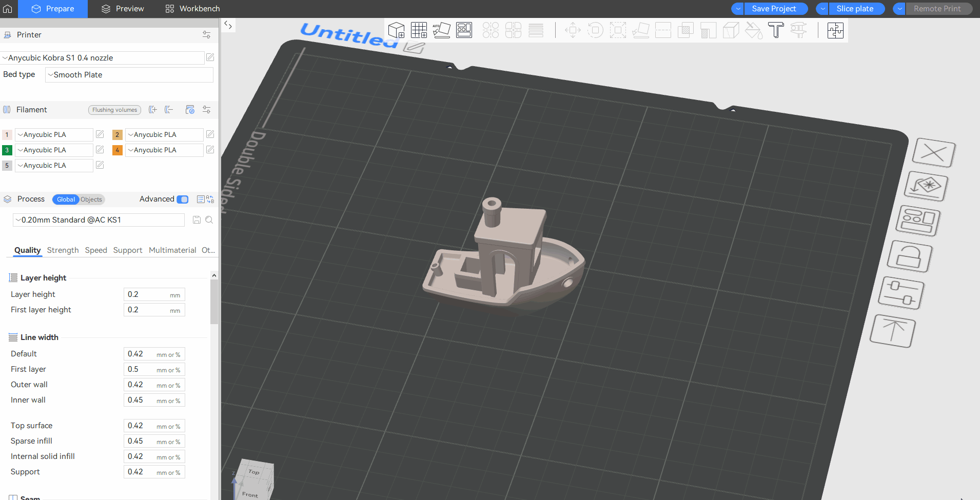Select the Rotate tool icon
This screenshot has width=980, height=500.
point(595,30)
